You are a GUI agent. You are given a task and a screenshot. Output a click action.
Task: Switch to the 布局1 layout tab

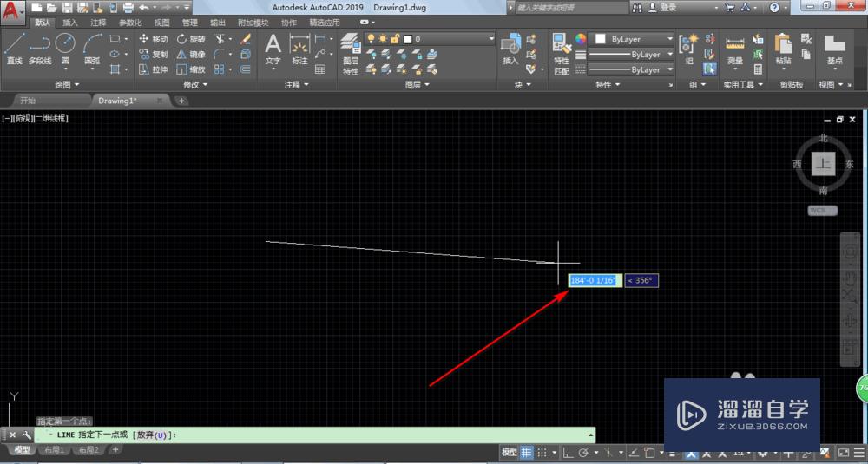(x=54, y=449)
